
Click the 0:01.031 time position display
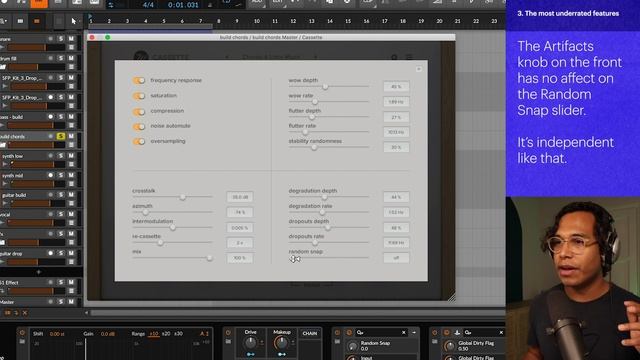click(x=183, y=5)
